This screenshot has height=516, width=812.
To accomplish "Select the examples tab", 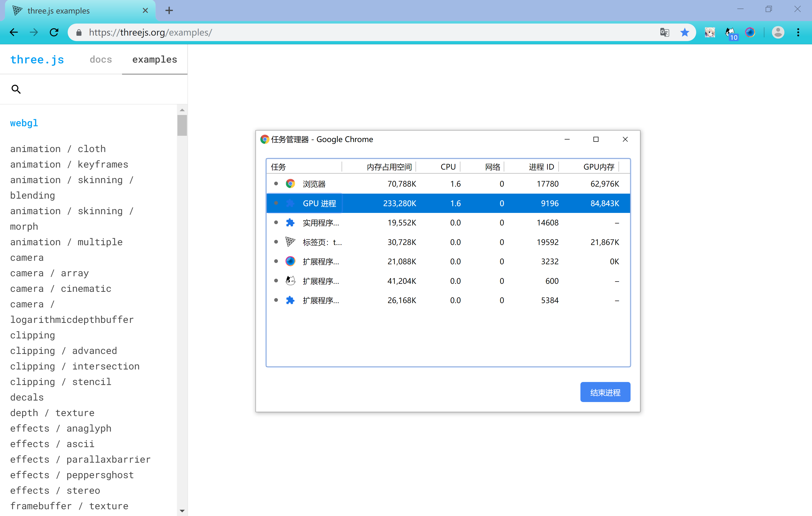I will pos(154,60).
